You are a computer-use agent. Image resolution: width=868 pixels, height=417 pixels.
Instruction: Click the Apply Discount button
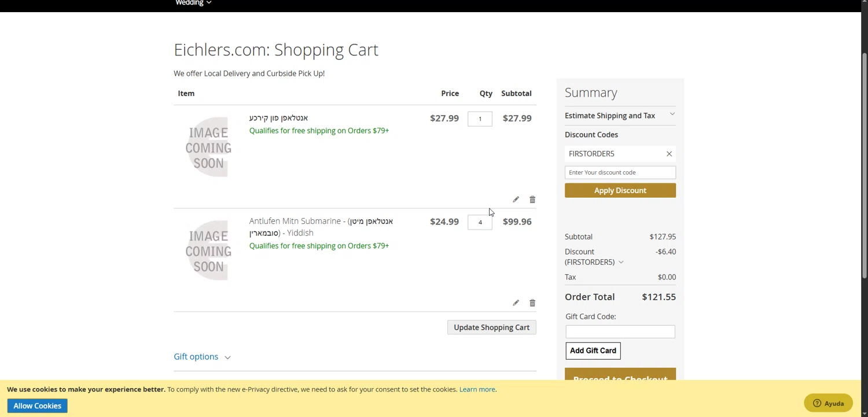[620, 191]
